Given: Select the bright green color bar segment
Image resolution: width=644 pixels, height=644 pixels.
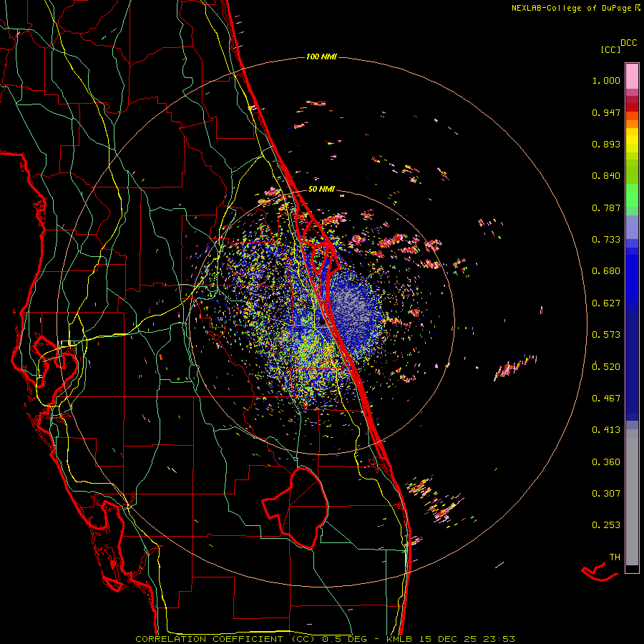Looking at the screenshot, I should tap(632, 195).
